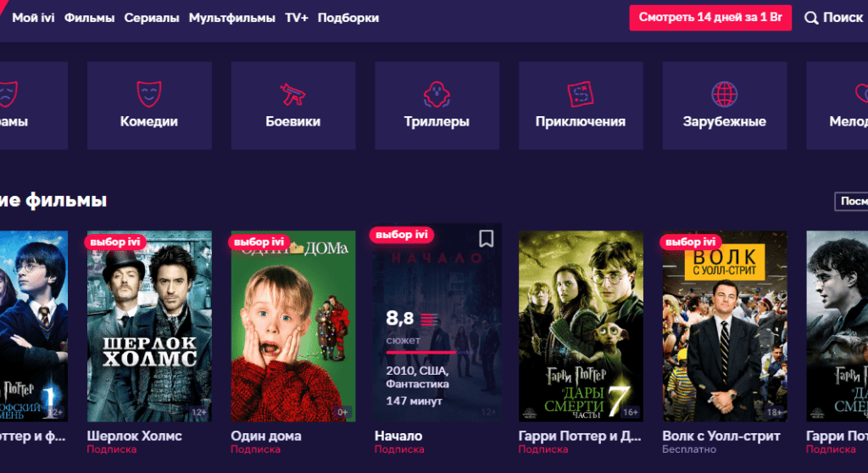Click the treasure map icon for Приключения

point(580,93)
